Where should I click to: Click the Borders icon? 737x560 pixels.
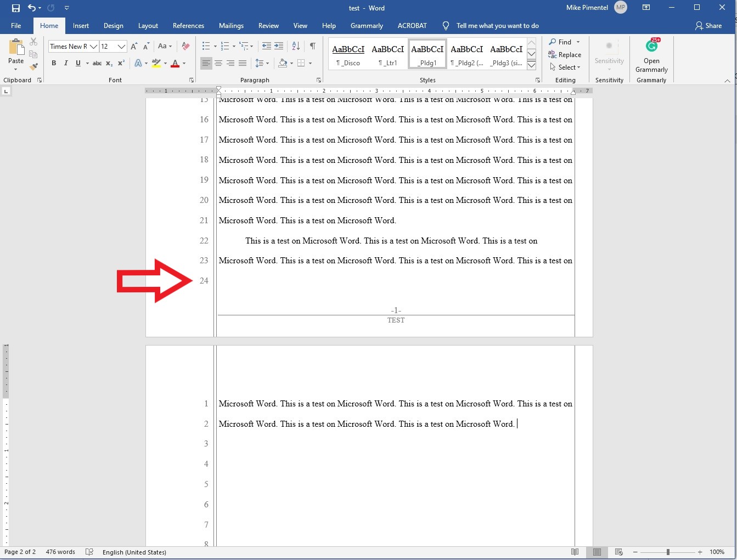[301, 63]
